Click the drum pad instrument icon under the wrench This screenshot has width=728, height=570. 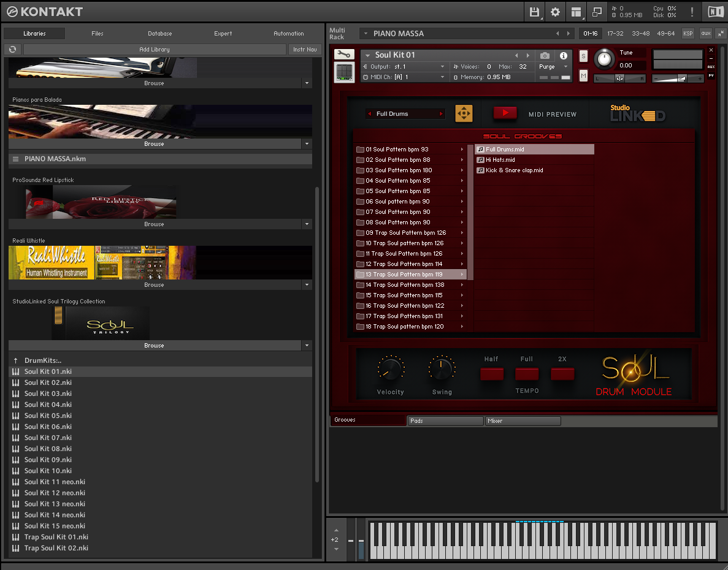coord(344,73)
